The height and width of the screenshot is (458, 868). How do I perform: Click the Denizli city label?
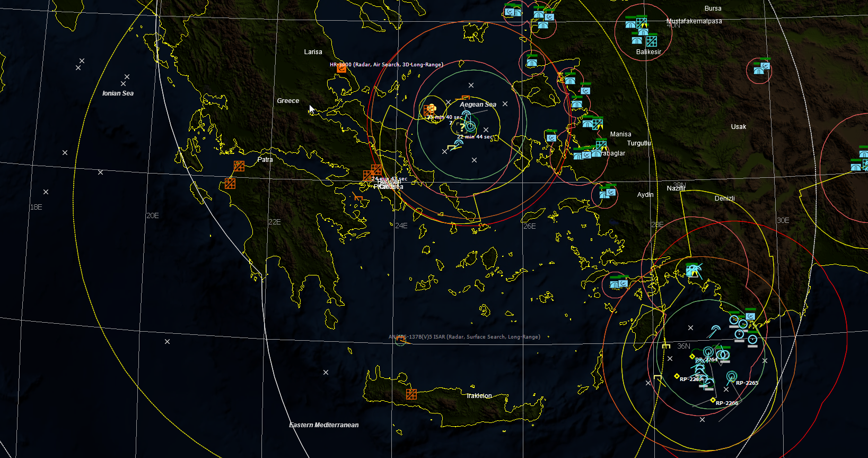point(724,198)
